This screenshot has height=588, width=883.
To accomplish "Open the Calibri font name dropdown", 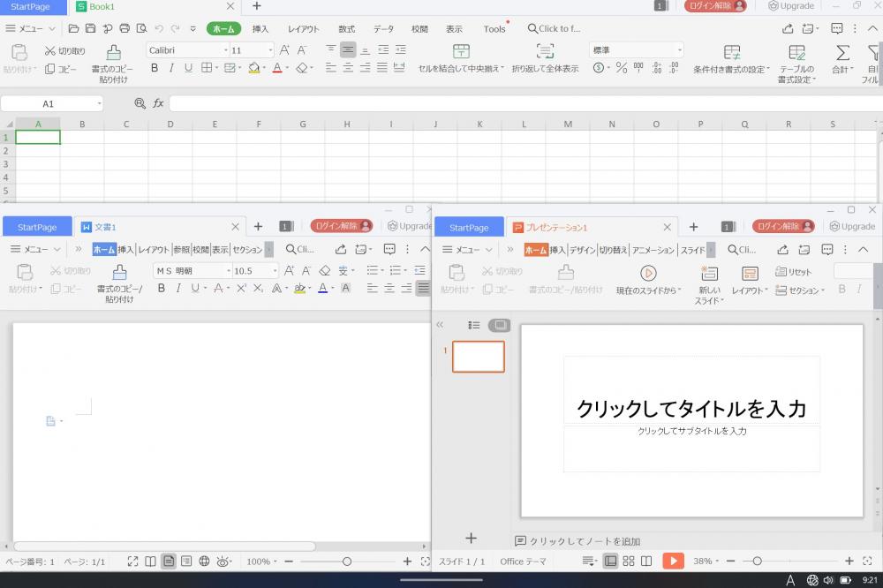I will (226, 50).
